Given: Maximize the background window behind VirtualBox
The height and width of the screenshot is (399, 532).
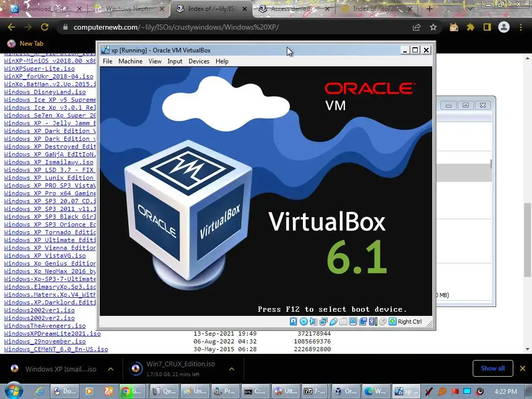Looking at the screenshot, I should click(x=465, y=105).
